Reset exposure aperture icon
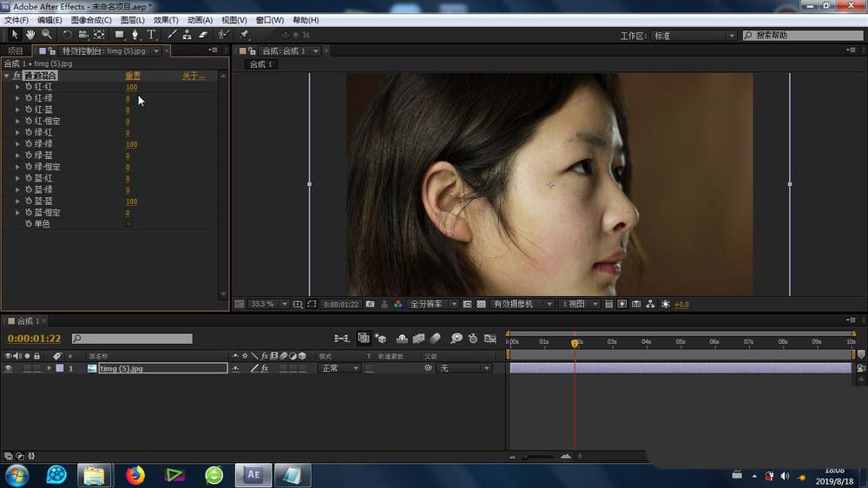This screenshot has height=488, width=868. pos(666,304)
